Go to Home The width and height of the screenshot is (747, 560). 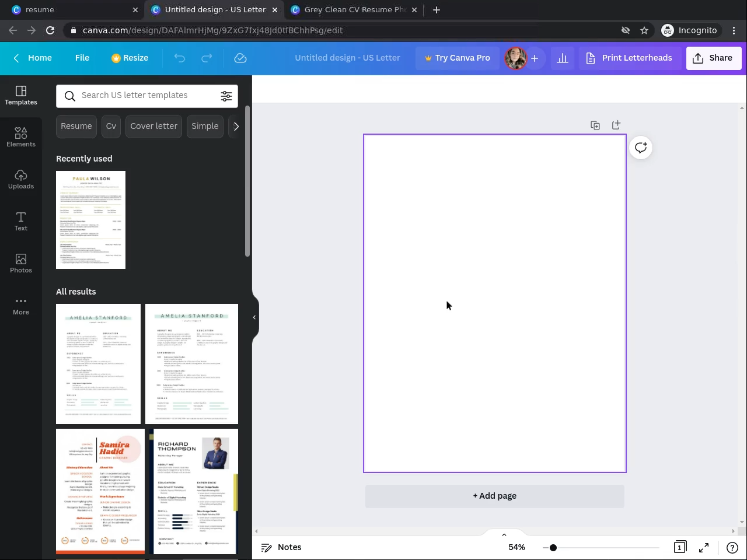(x=33, y=58)
